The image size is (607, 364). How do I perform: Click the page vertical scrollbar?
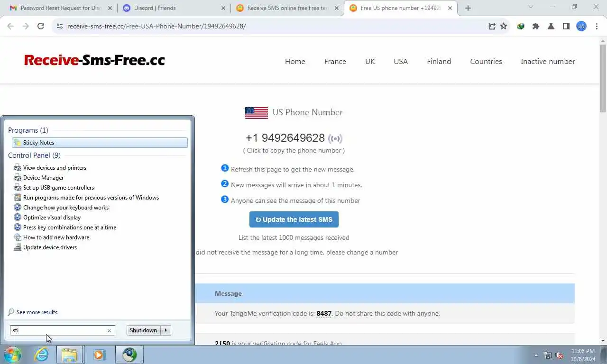click(x=603, y=78)
